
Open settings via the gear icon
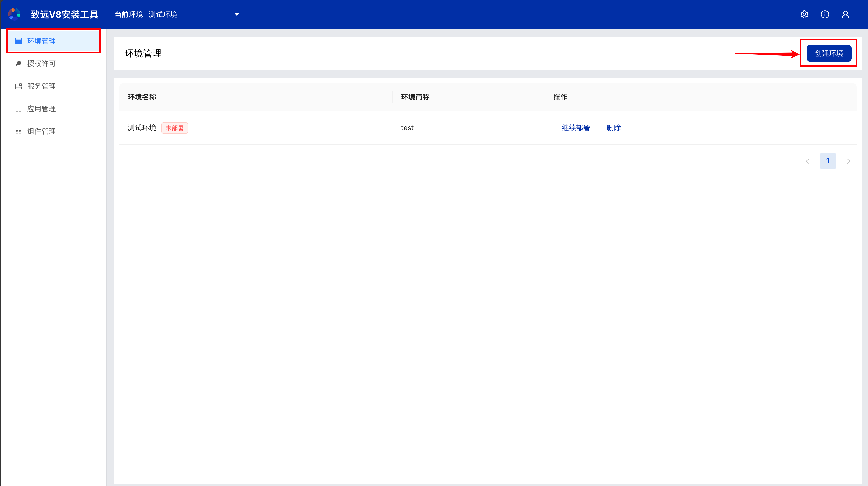[804, 14]
